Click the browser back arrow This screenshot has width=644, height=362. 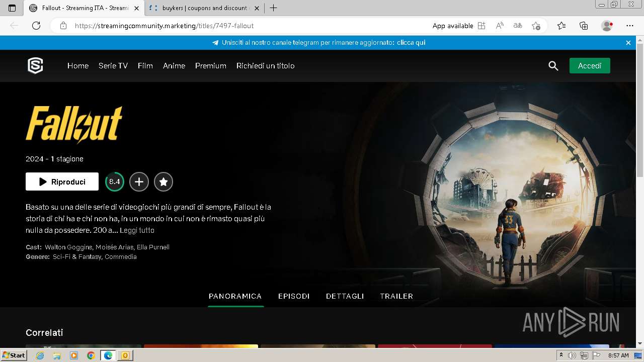click(x=14, y=26)
